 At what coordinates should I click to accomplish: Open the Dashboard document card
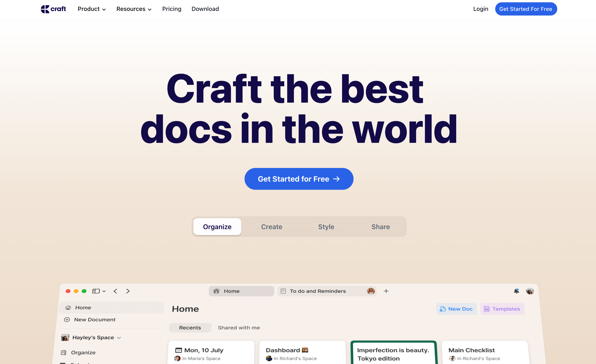pos(302,352)
